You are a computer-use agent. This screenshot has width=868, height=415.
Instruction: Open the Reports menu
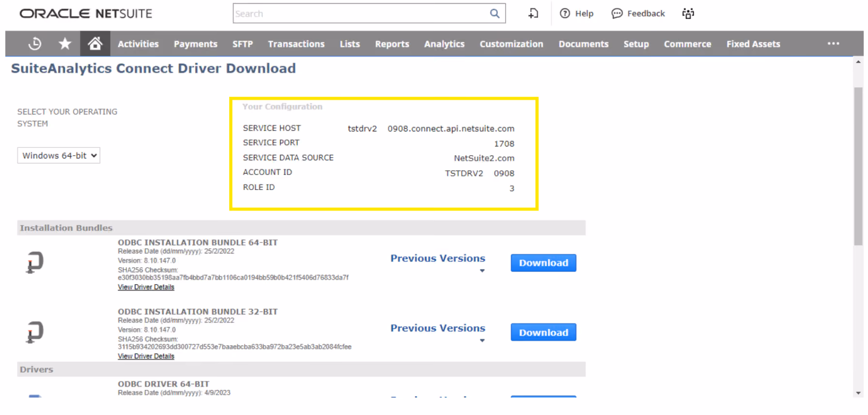pos(392,44)
